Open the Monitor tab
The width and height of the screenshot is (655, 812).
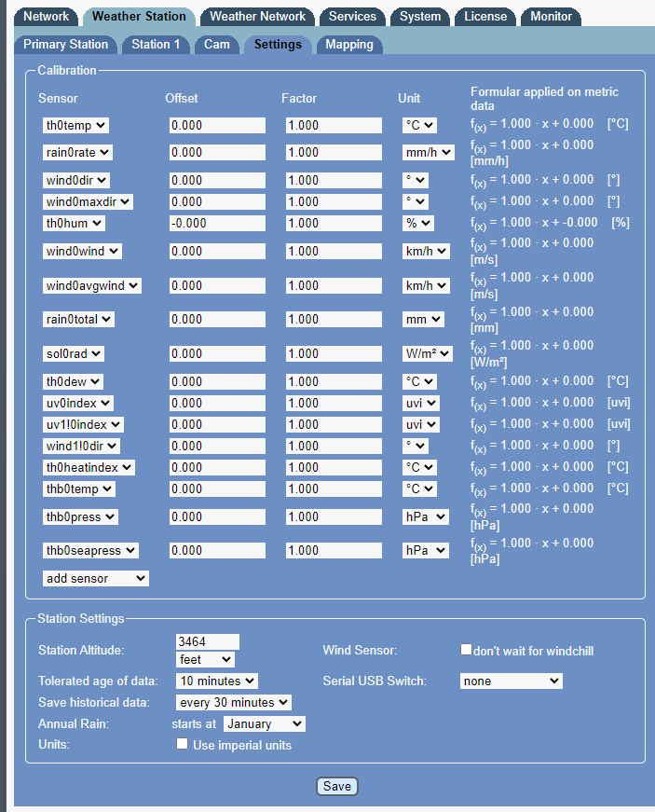pos(552,16)
